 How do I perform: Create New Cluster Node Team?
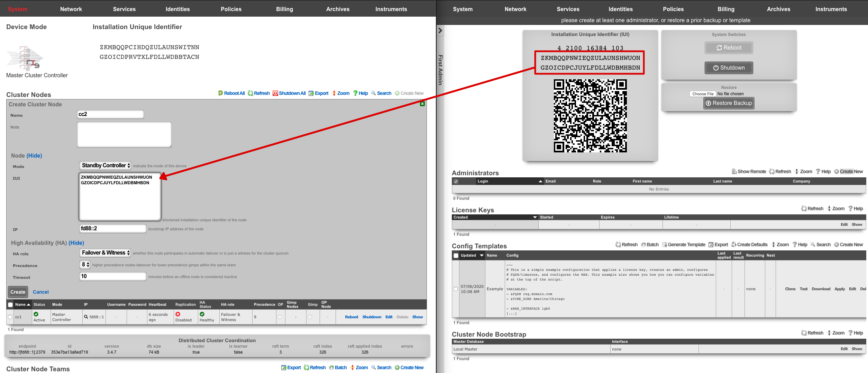tap(409, 367)
